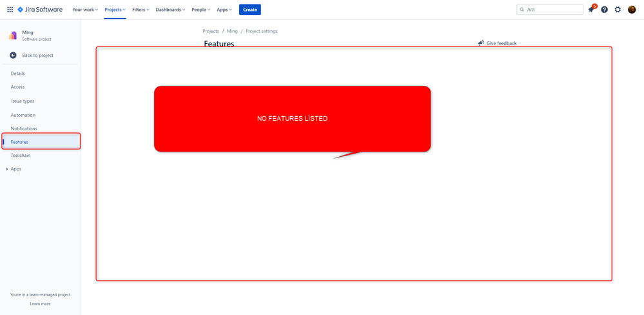Open the People dropdown menu
Image resolution: width=644 pixels, height=315 pixels.
pyautogui.click(x=201, y=10)
